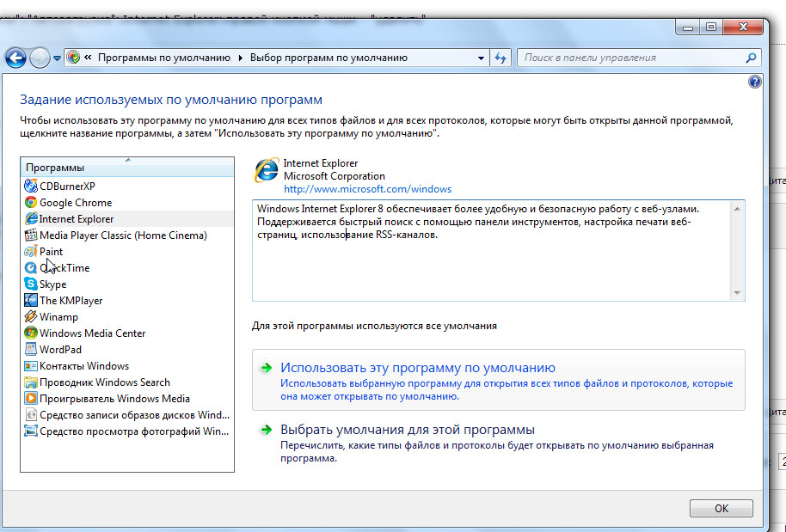This screenshot has width=786, height=532.
Task: Click the description box scroll up arrow
Action: [x=737, y=208]
